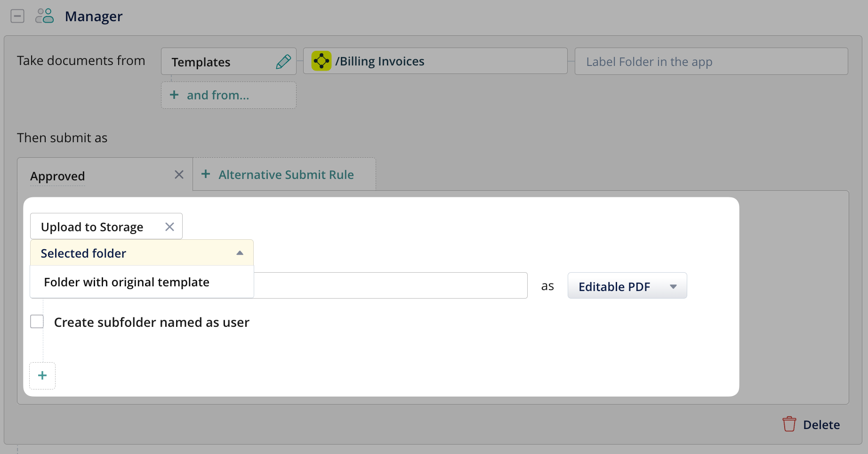
Task: Remove the Approved tab with X
Action: pyautogui.click(x=179, y=175)
